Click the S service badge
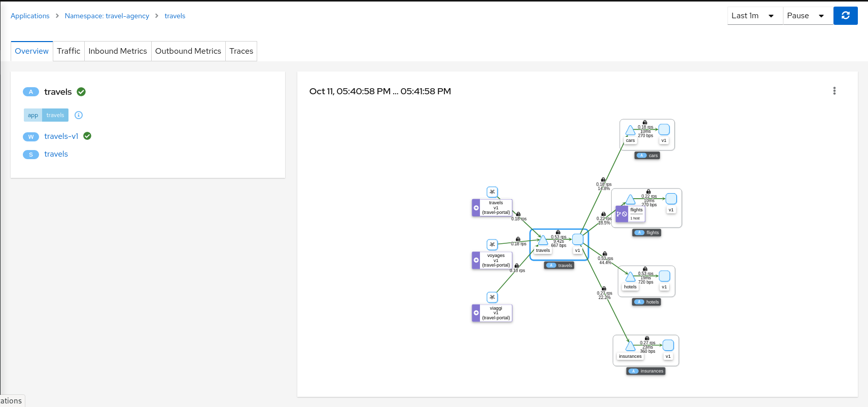The image size is (868, 407). [31, 155]
